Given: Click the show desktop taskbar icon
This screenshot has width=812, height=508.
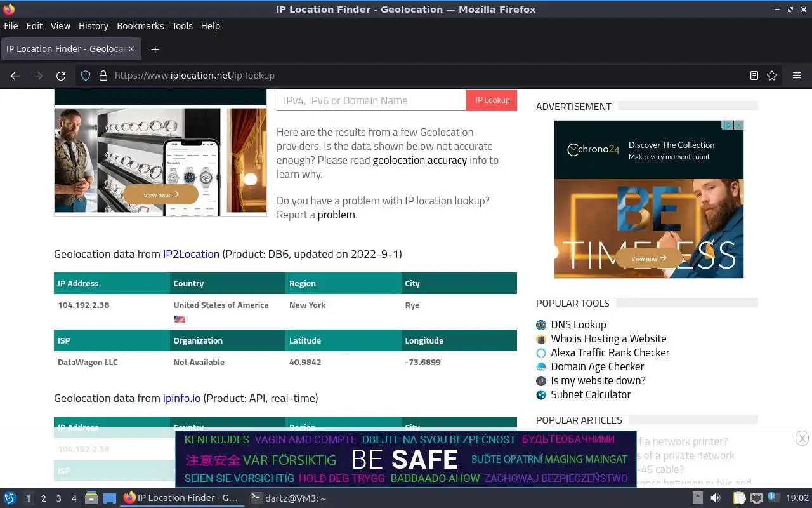Looking at the screenshot, I should (x=109, y=498).
